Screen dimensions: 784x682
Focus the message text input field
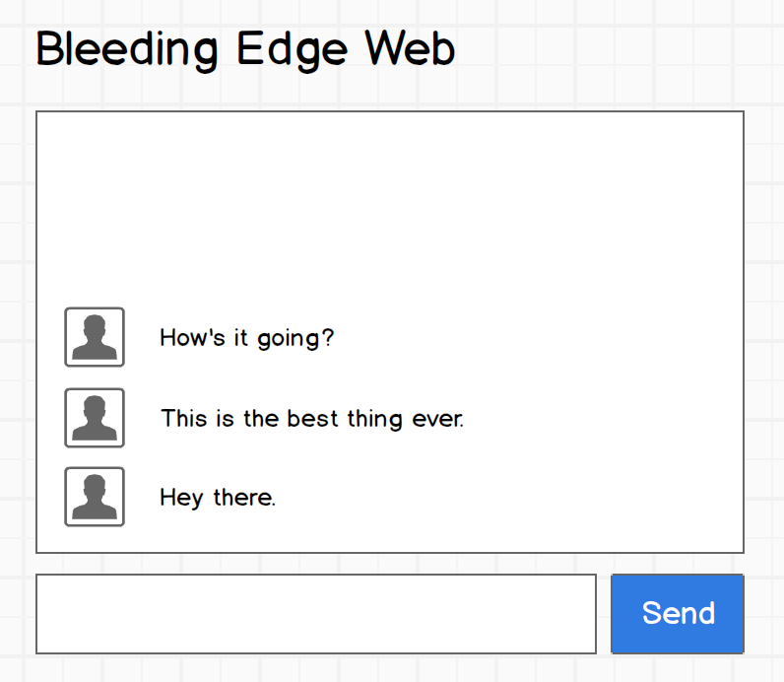click(x=316, y=614)
